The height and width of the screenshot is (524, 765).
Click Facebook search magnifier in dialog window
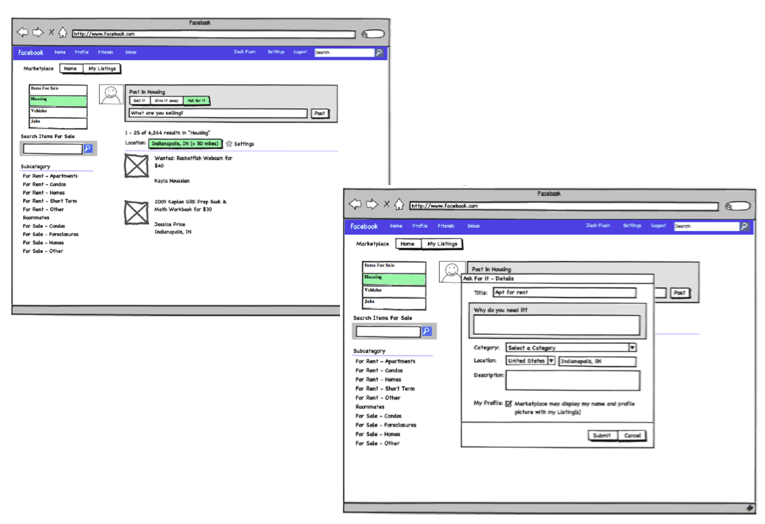744,226
